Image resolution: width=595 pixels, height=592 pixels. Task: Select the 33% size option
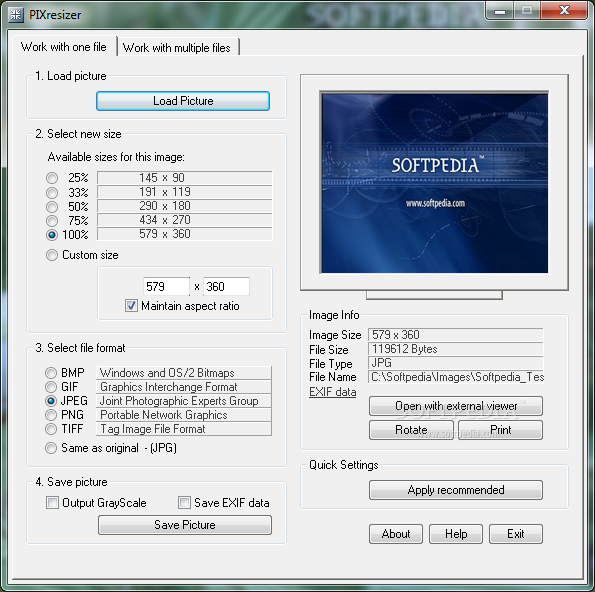52,192
